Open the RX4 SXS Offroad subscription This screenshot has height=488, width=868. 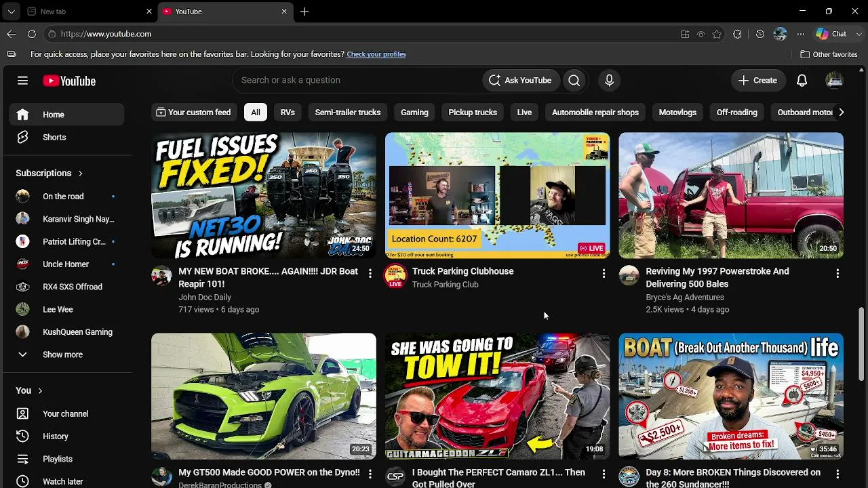click(66, 287)
